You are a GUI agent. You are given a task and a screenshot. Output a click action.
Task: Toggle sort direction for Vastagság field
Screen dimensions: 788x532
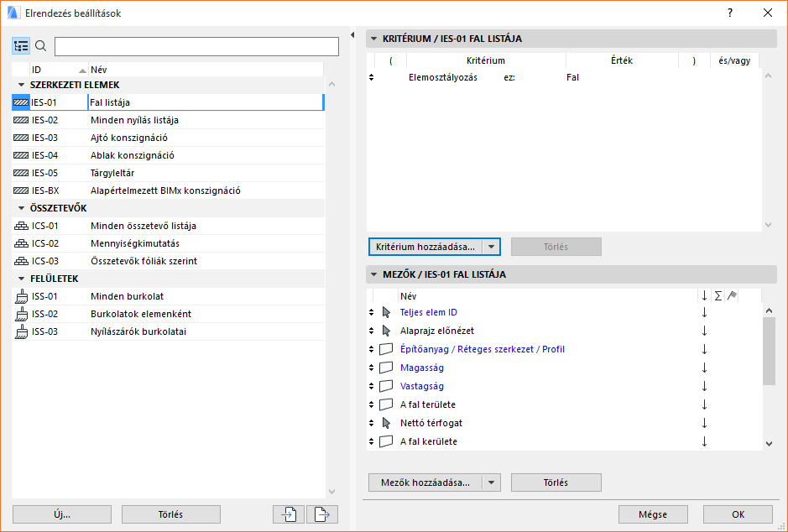[x=704, y=386]
